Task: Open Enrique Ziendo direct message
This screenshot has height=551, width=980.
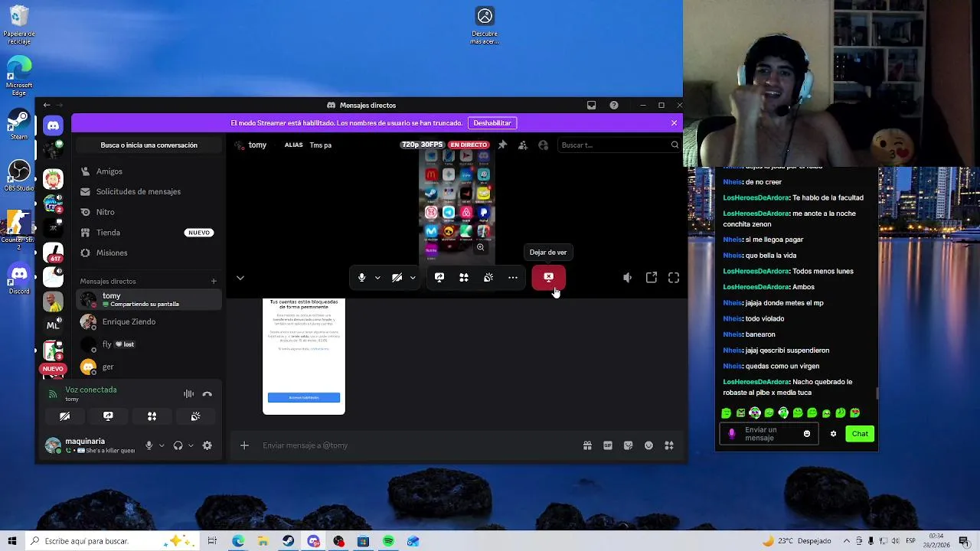Action: [150, 321]
